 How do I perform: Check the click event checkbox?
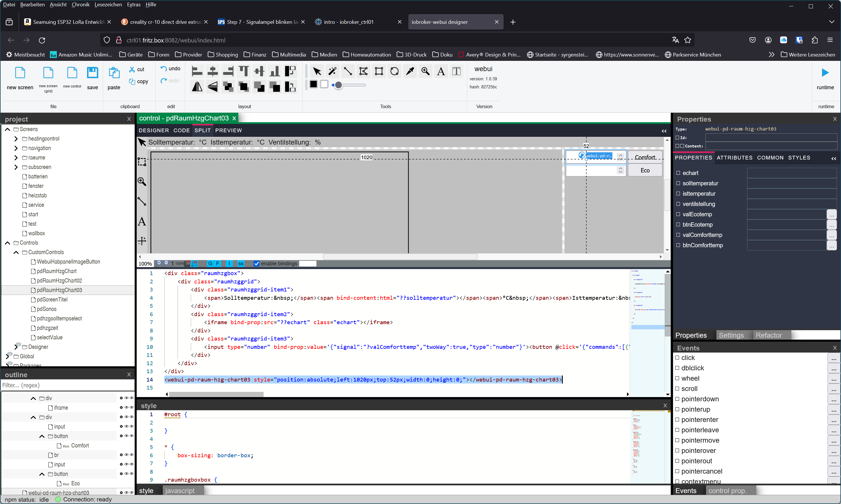(677, 358)
